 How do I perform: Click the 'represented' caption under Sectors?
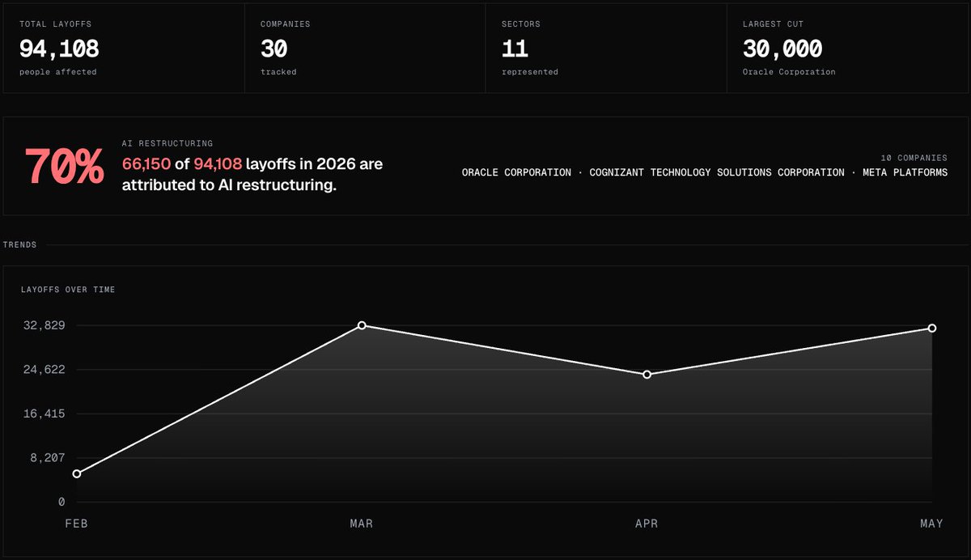pos(530,72)
